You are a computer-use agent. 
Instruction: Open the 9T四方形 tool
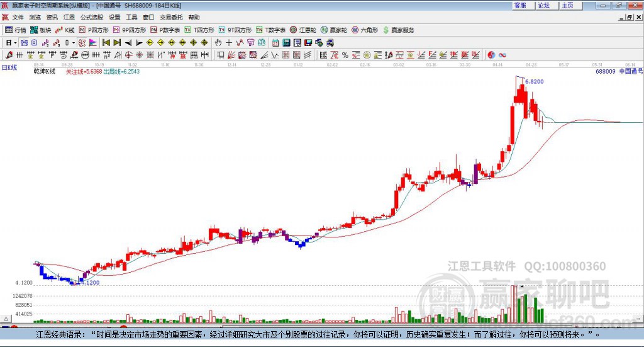pos(235,30)
